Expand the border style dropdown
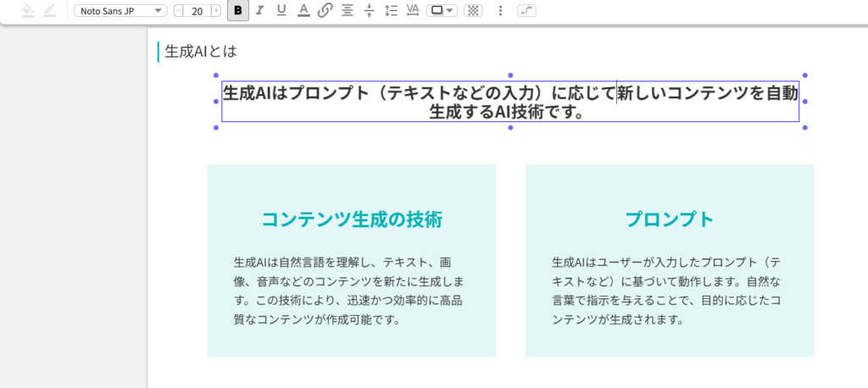868x388 pixels. click(x=442, y=10)
